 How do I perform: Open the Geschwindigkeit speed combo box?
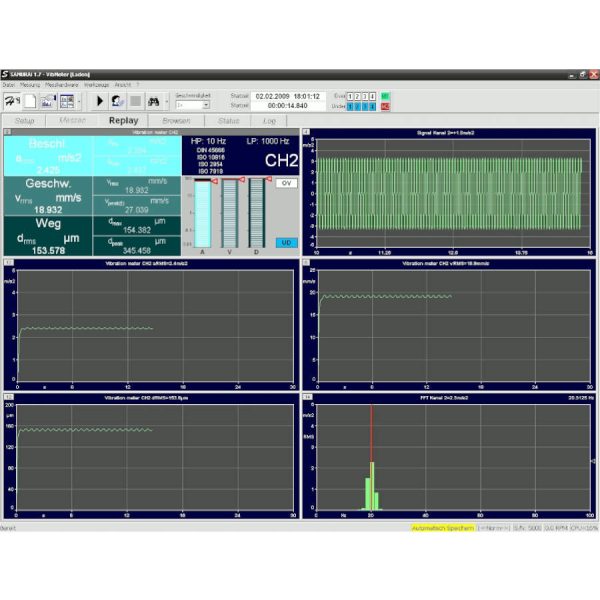click(192, 105)
